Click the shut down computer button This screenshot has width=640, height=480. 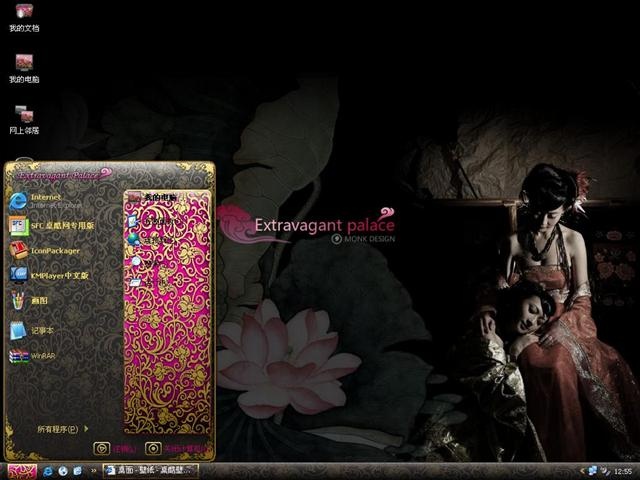point(176,449)
